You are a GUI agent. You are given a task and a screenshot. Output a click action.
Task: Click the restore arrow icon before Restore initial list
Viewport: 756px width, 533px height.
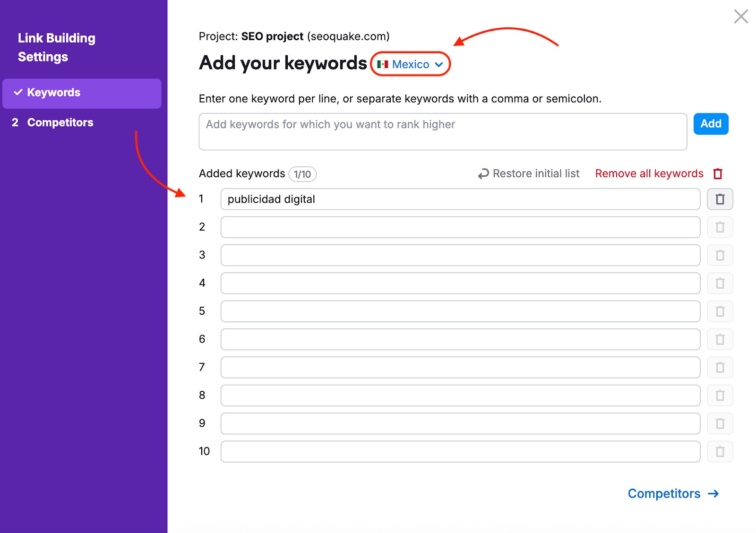click(482, 174)
